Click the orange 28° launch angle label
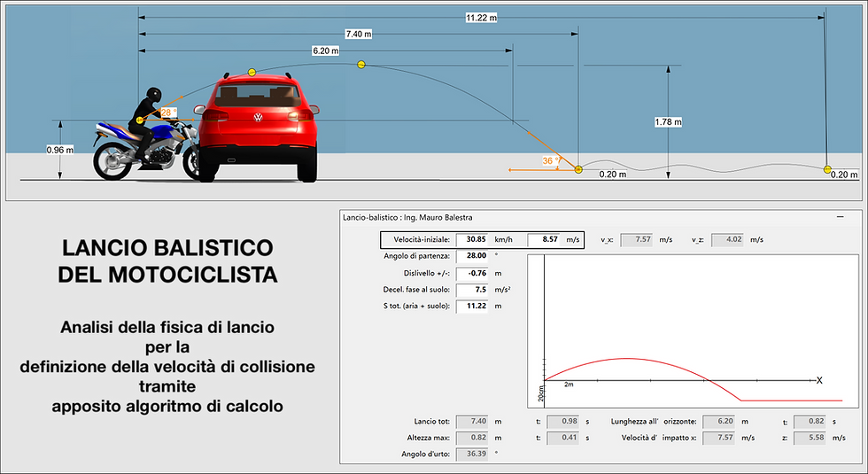Viewport: 868px width, 474px height. (x=169, y=113)
